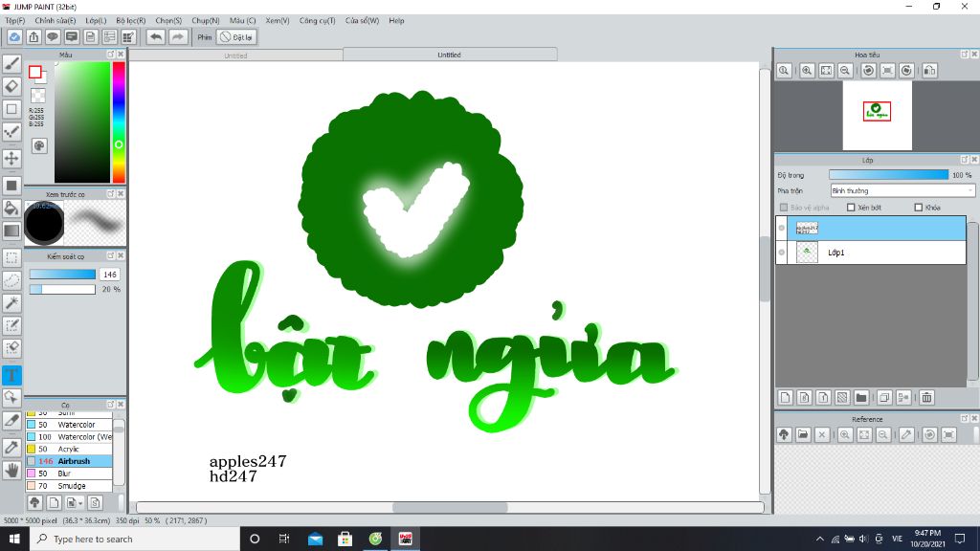The width and height of the screenshot is (980, 551).
Task: Open the Chỉnh sửa(E) menu
Action: click(55, 21)
